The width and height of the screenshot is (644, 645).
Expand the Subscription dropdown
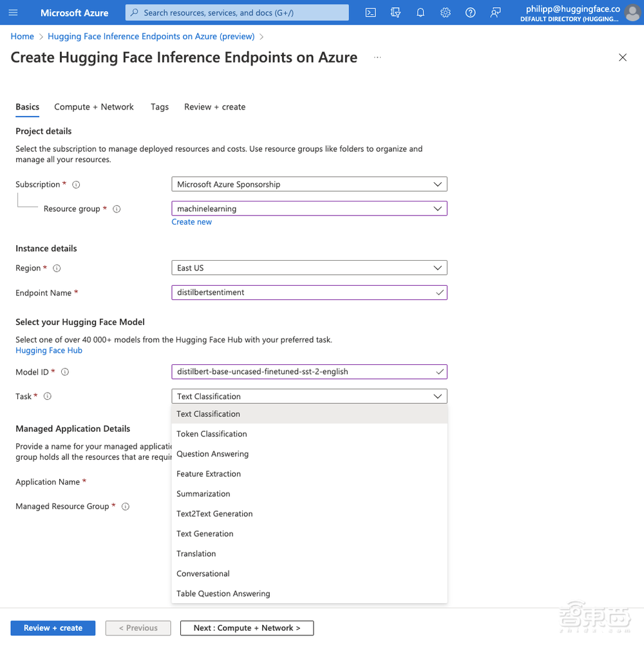(309, 184)
